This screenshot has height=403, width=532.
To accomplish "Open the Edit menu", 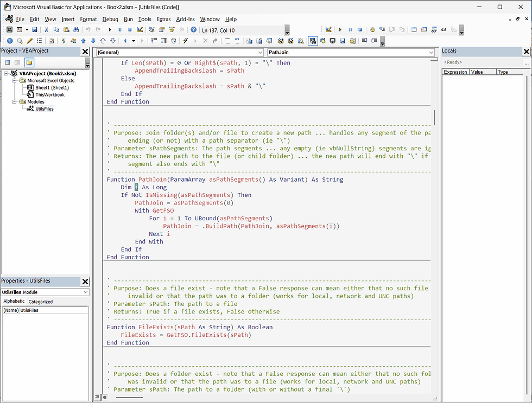I will tap(34, 20).
